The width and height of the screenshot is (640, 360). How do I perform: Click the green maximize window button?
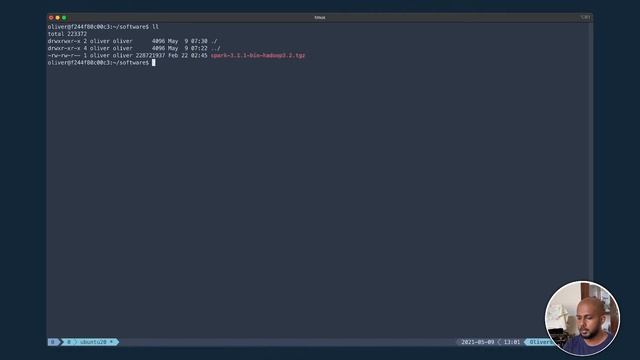pyautogui.click(x=64, y=18)
